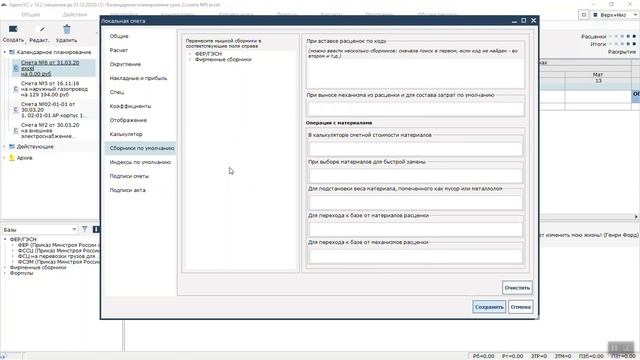Open the Верх+Низ layout dropdown
This screenshot has width=640, height=360.
[635, 15]
